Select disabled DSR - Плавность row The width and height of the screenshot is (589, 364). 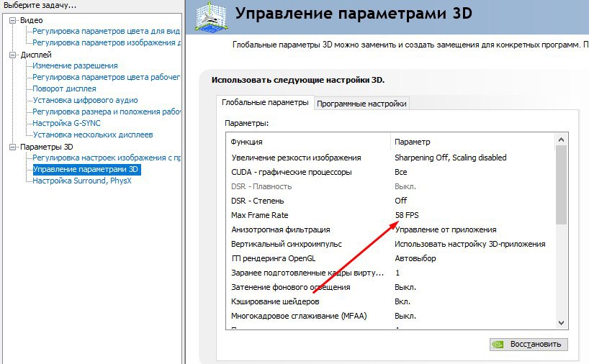pos(391,186)
